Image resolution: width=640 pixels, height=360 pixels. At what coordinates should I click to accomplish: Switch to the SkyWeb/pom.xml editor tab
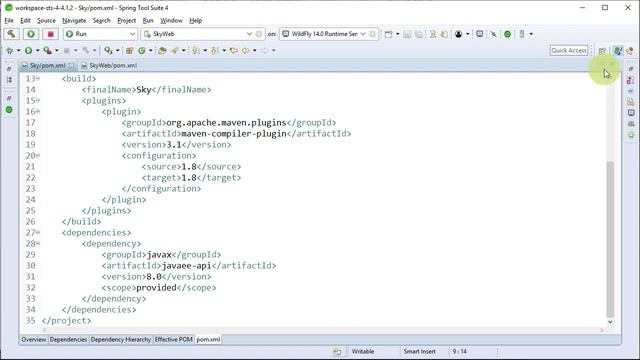109,65
